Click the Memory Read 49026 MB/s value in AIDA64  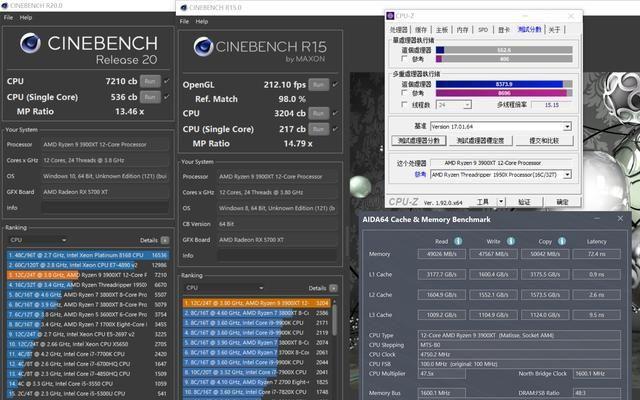442,254
